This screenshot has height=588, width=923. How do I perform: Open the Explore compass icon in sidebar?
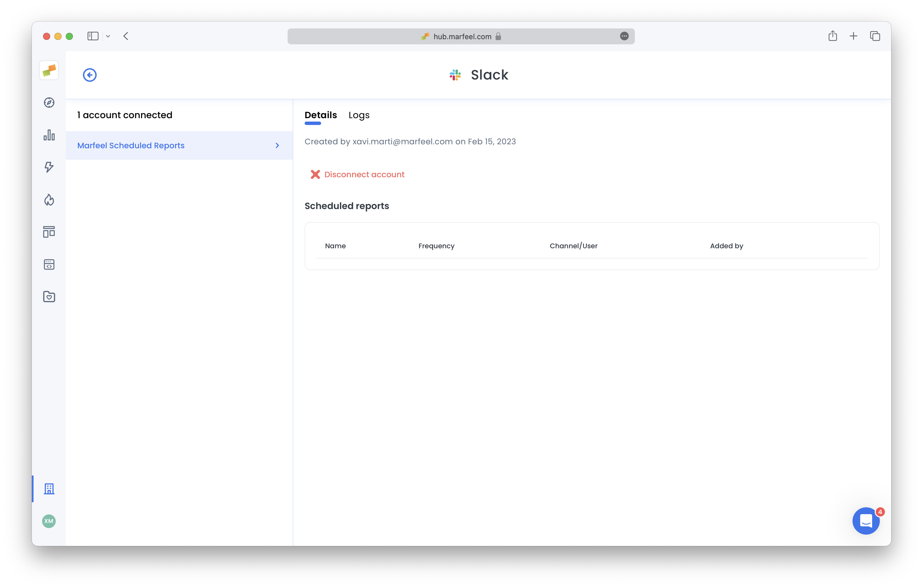[49, 103]
